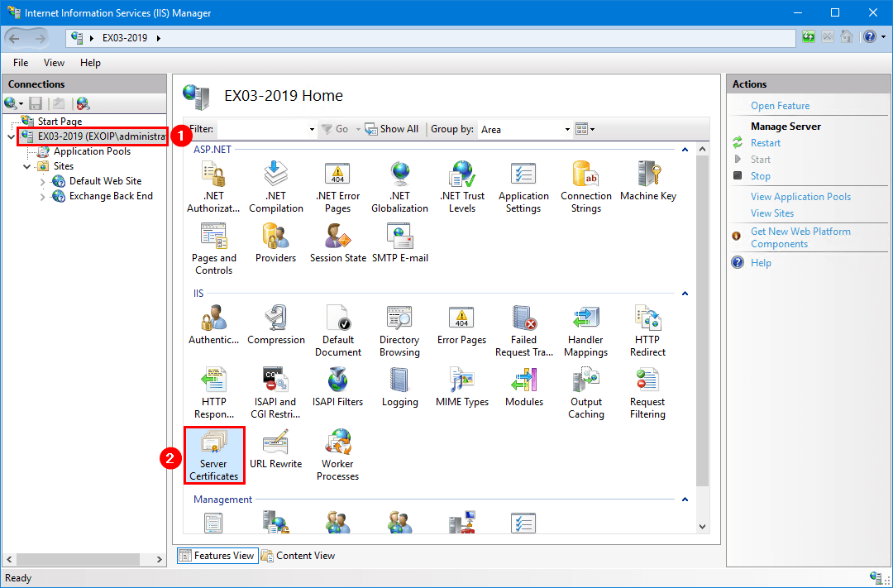This screenshot has width=893, height=588.
Task: Open URL Rewrite feature
Action: tap(276, 449)
